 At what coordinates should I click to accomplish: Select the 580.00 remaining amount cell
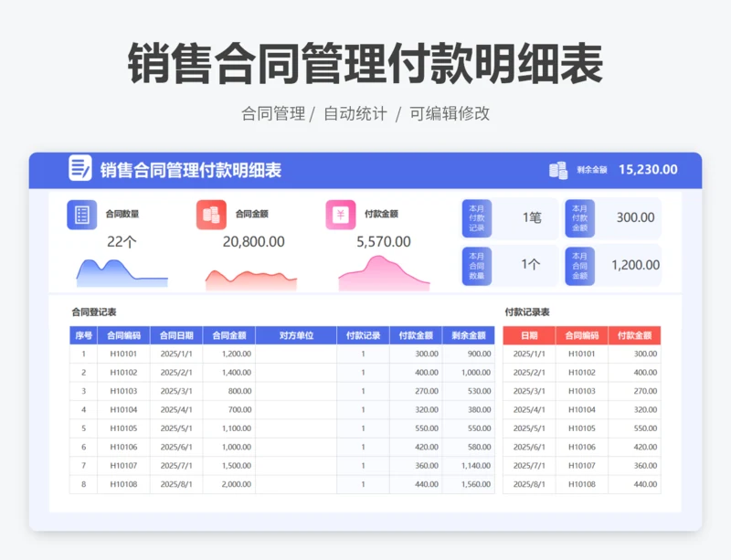tap(469, 447)
